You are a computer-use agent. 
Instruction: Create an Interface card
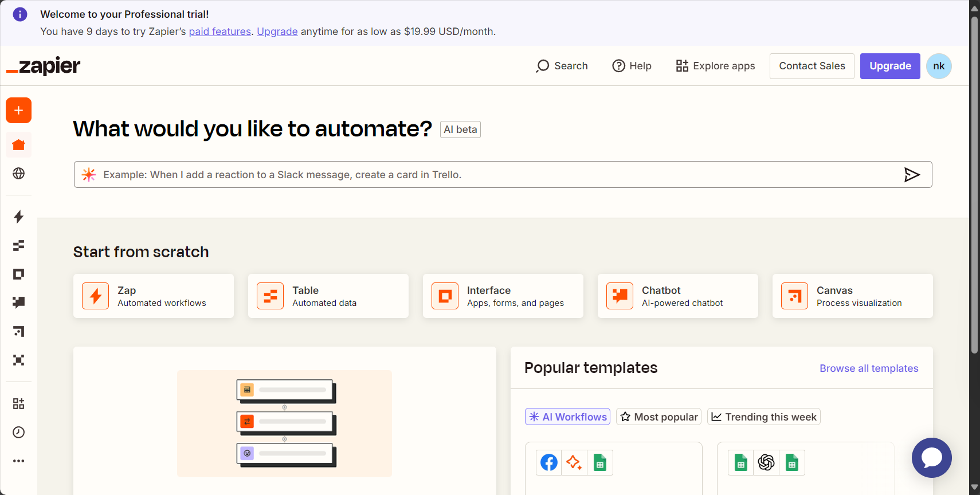coord(503,296)
